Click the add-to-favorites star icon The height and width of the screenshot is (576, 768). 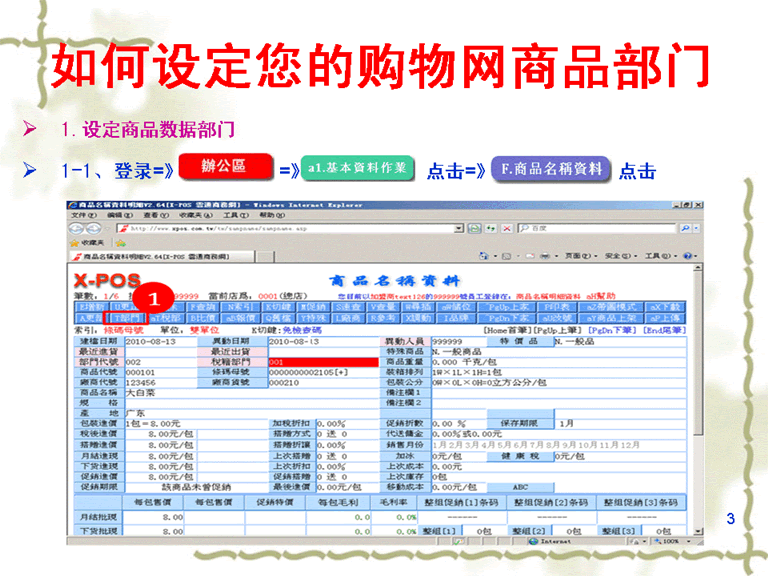pos(121,243)
